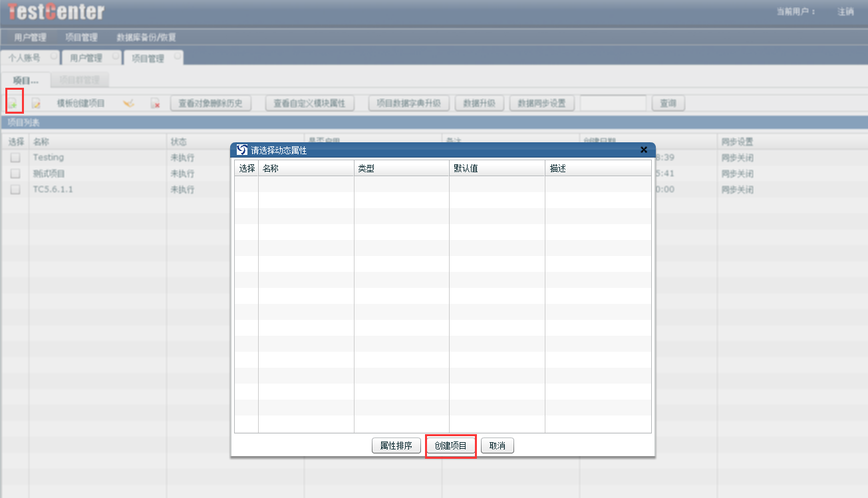
Task: Open the 数据库备份/恢复 menu
Action: [146, 38]
